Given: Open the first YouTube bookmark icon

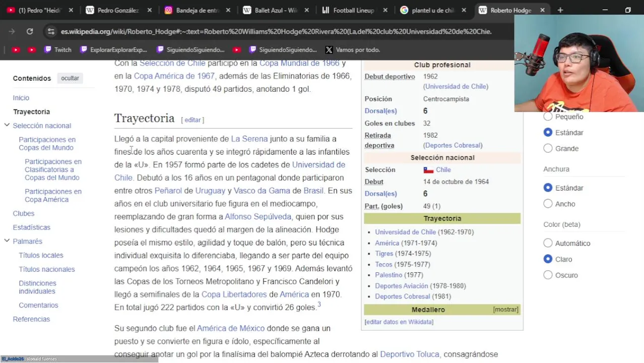Looking at the screenshot, I should [16, 50].
